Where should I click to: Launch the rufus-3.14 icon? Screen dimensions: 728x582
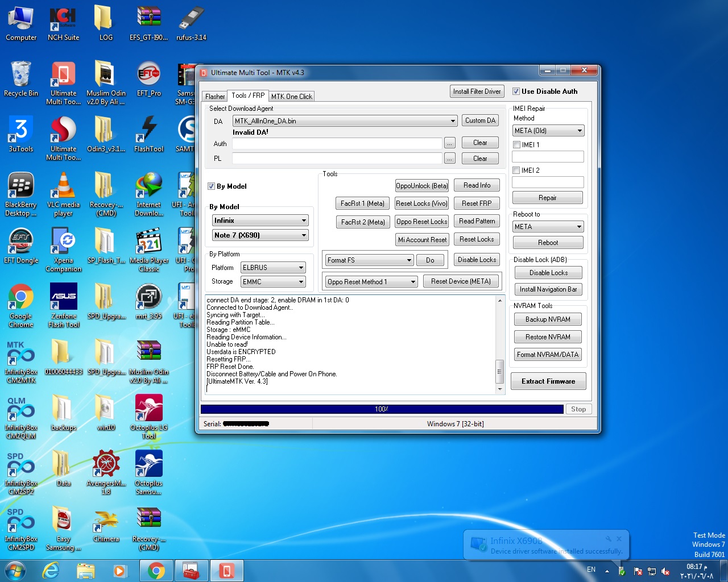tap(191, 24)
